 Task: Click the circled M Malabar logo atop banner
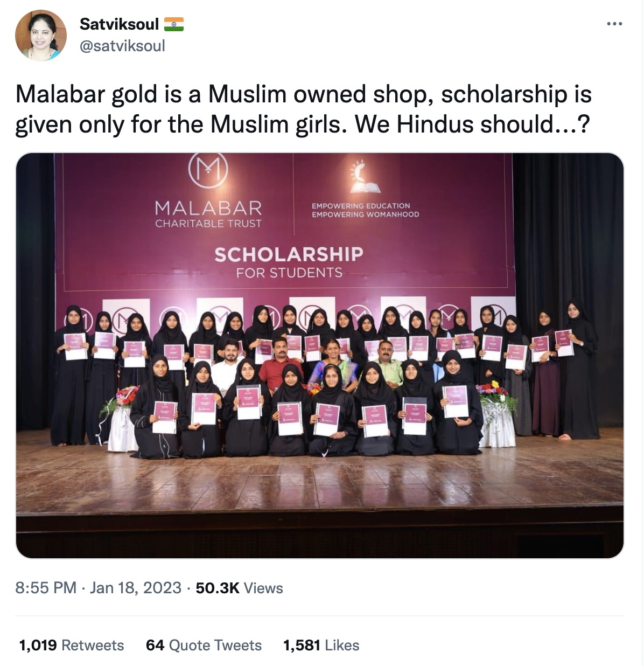(208, 170)
